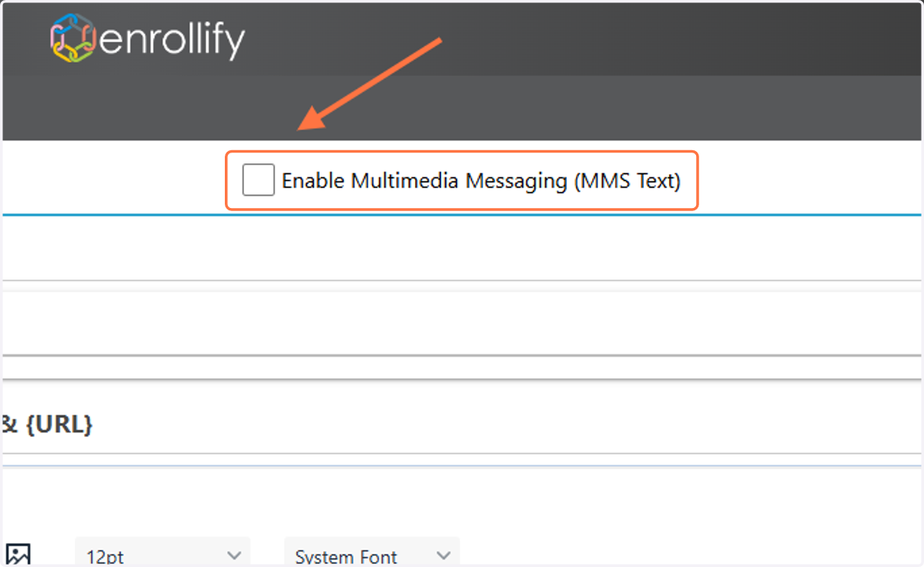Click the insert image icon
Image resolution: width=924 pixels, height=567 pixels.
pos(18,555)
